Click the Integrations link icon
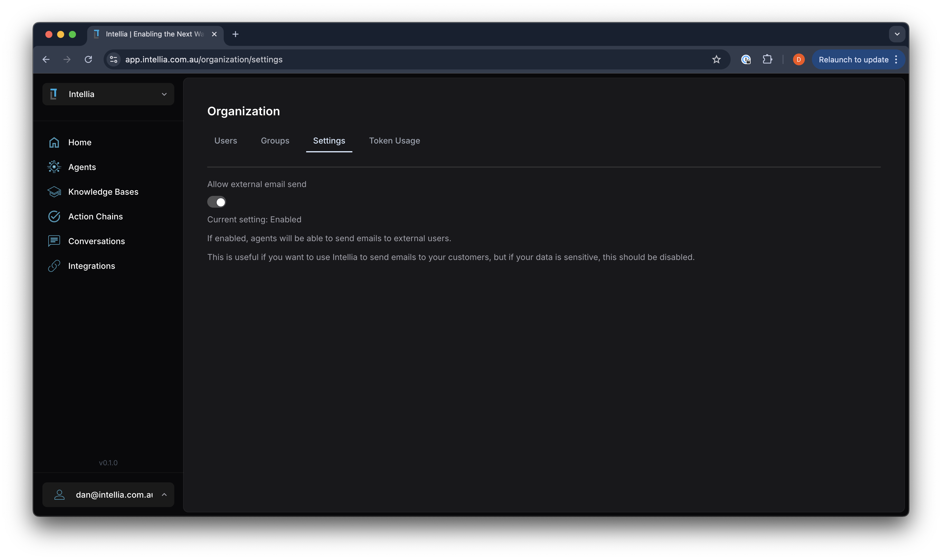The image size is (942, 560). [x=54, y=266]
